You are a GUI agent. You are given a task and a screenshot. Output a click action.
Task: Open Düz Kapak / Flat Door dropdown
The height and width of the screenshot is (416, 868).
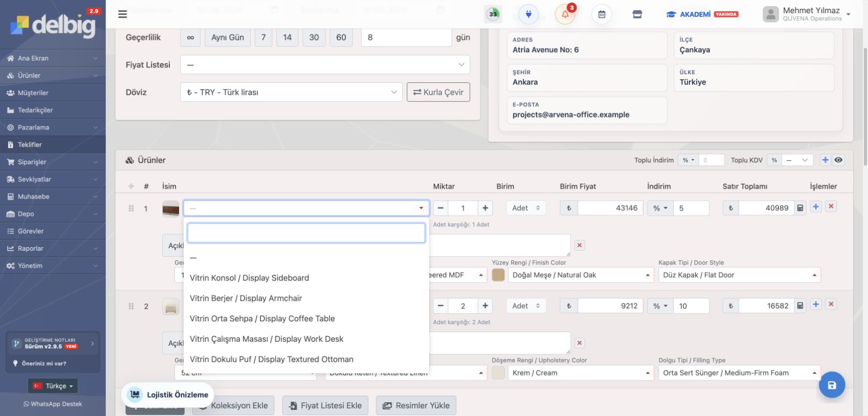[x=740, y=275]
